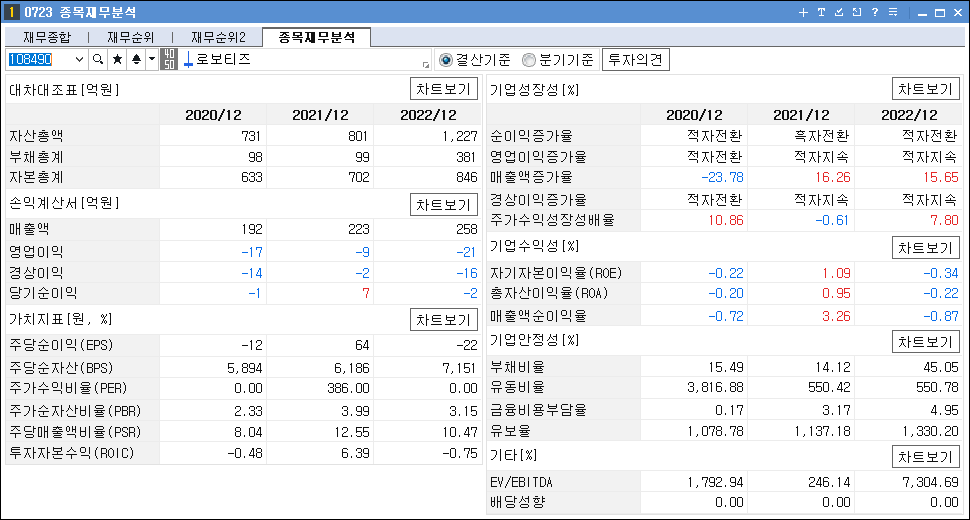Click the 40/50 indicator icon
Image resolution: width=970 pixels, height=520 pixels.
pos(169,59)
